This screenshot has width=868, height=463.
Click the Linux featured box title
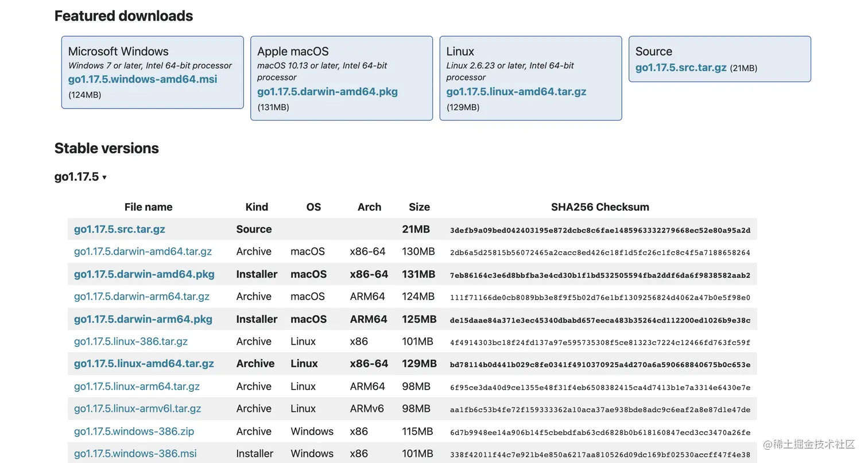point(460,51)
